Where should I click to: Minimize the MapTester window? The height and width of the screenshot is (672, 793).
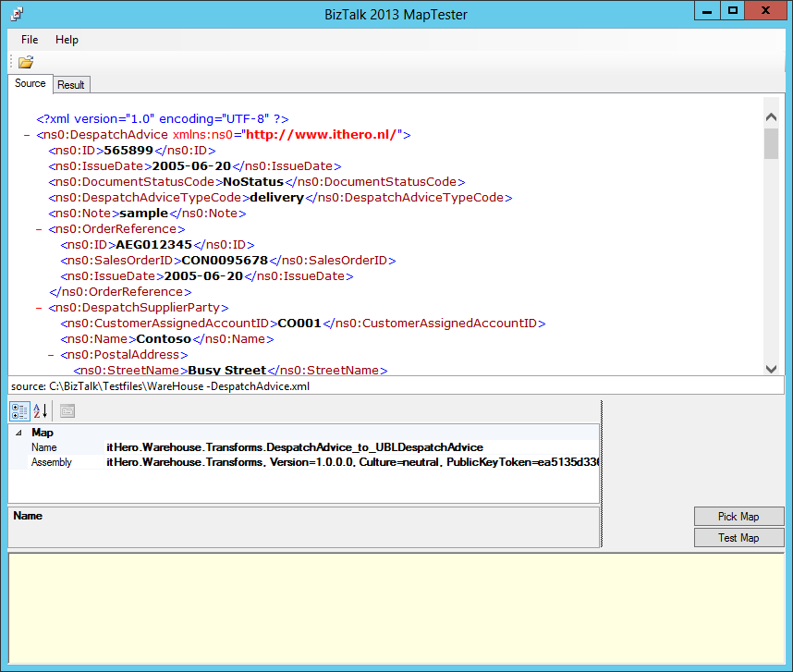[707, 11]
